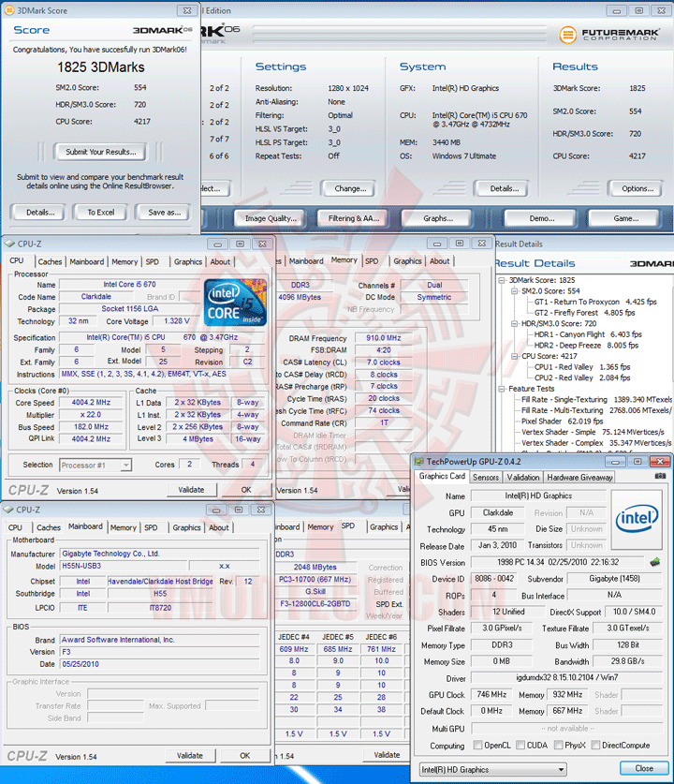Click the Change... settings button
The height and width of the screenshot is (784, 674).
tap(350, 188)
